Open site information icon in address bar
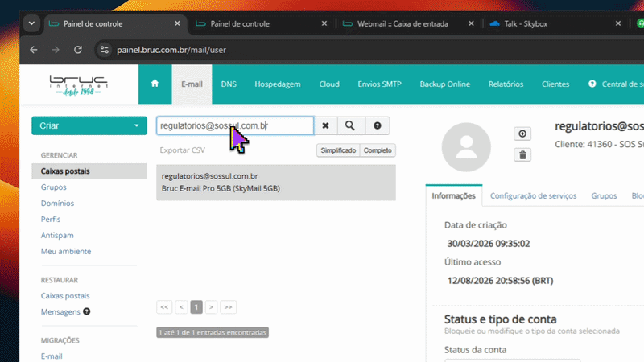Viewport: 644px width, 362px height. [105, 50]
